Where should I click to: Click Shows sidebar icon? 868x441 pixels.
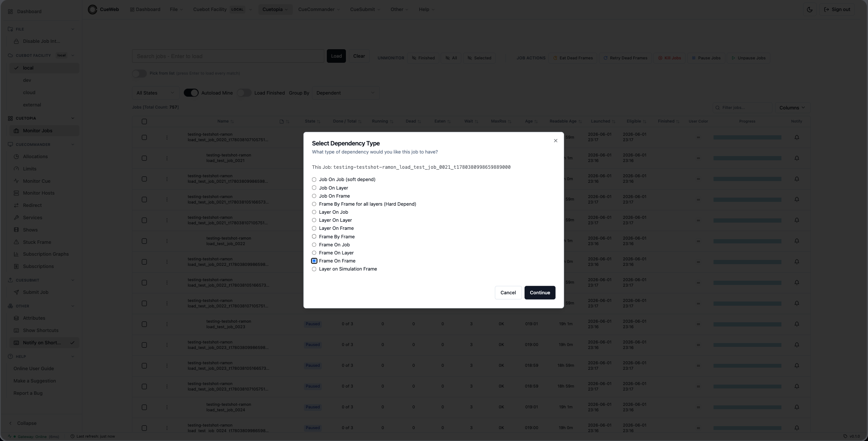tap(16, 230)
